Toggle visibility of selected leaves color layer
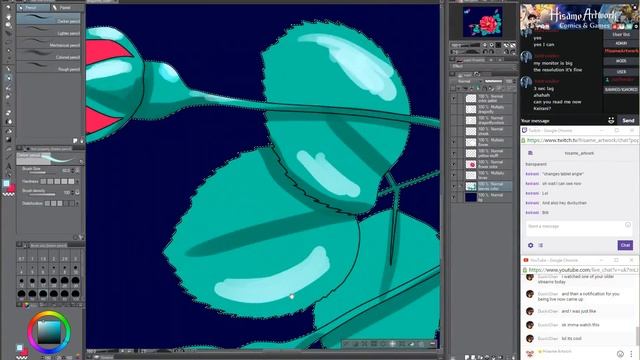 453,187
